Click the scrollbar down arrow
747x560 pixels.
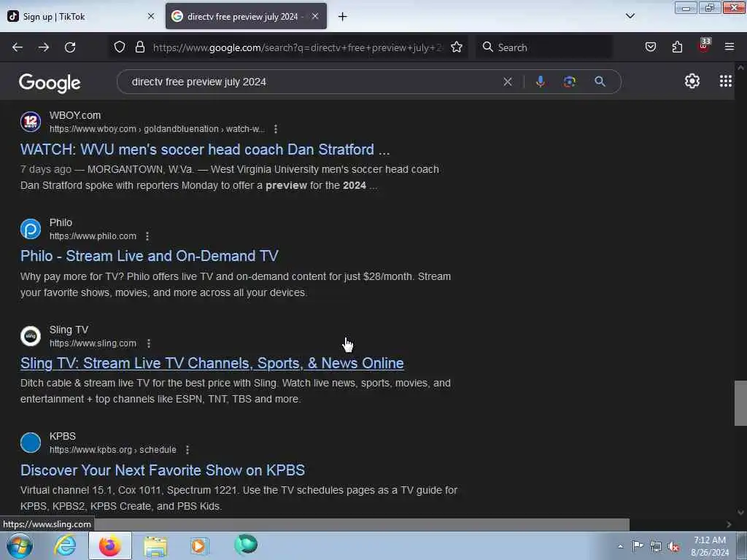click(740, 513)
